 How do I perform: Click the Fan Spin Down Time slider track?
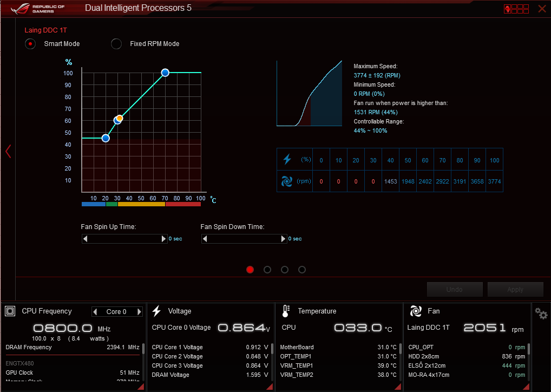click(x=244, y=239)
